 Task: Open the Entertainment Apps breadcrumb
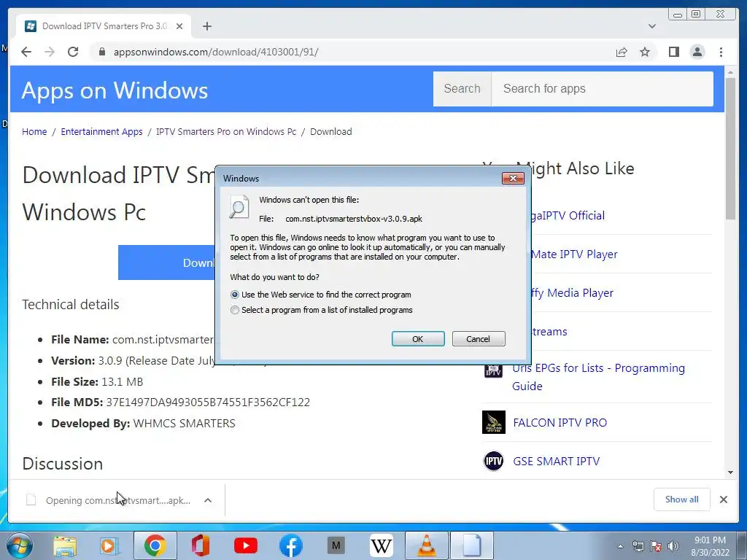tap(101, 131)
